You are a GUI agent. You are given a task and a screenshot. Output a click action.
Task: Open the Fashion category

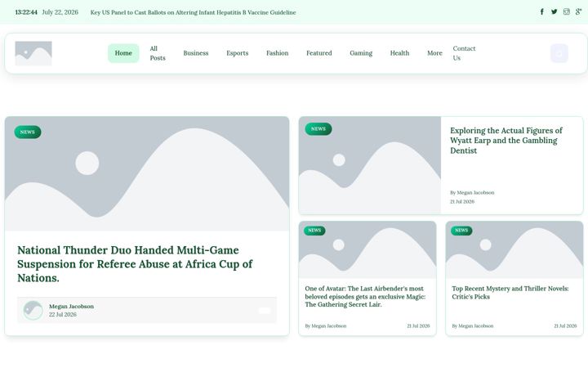point(278,53)
